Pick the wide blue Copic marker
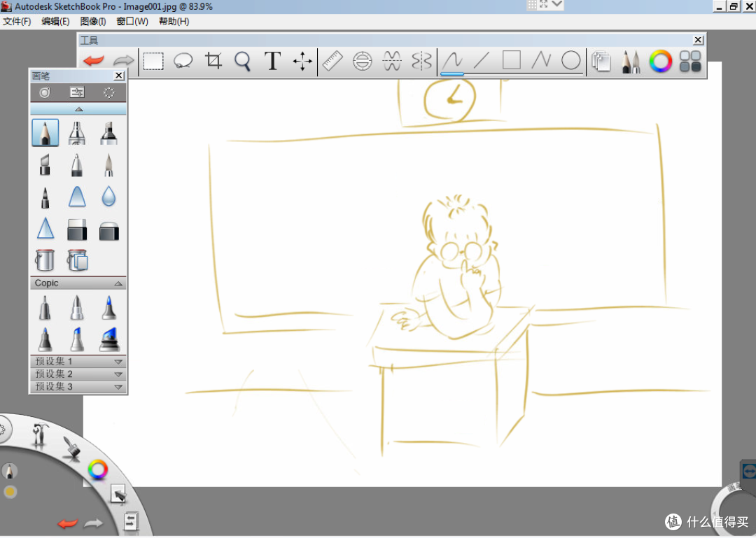Image resolution: width=756 pixels, height=538 pixels. coord(109,339)
